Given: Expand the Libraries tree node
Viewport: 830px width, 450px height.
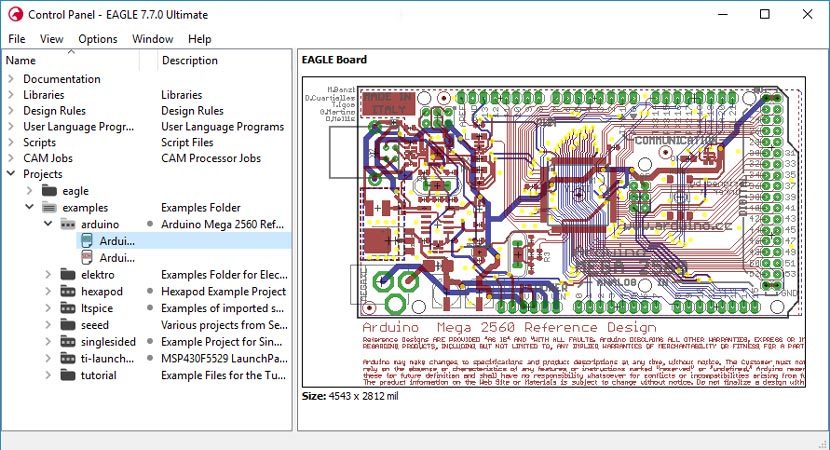Looking at the screenshot, I should (11, 95).
